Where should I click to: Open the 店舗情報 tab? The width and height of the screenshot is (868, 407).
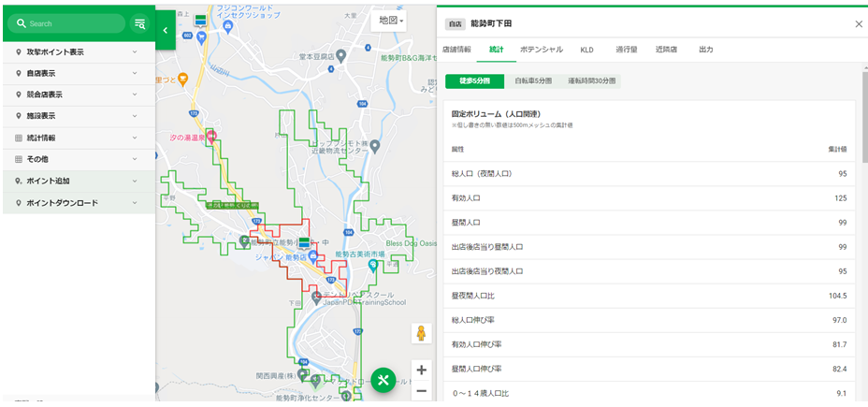coord(456,50)
